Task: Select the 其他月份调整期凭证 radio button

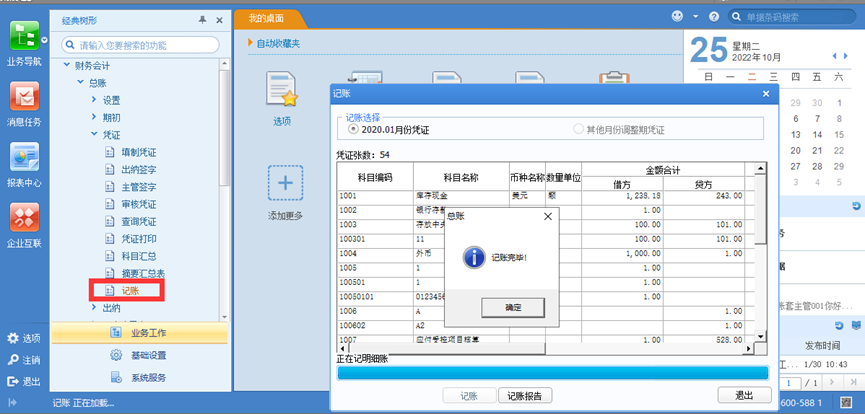Action: click(578, 129)
